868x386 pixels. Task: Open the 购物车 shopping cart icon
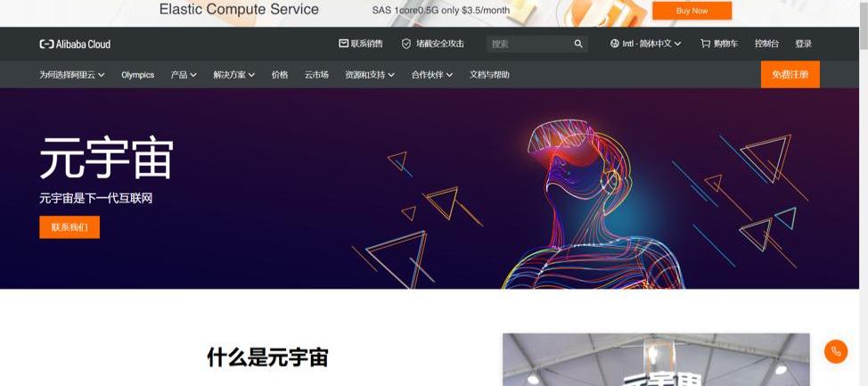point(705,43)
